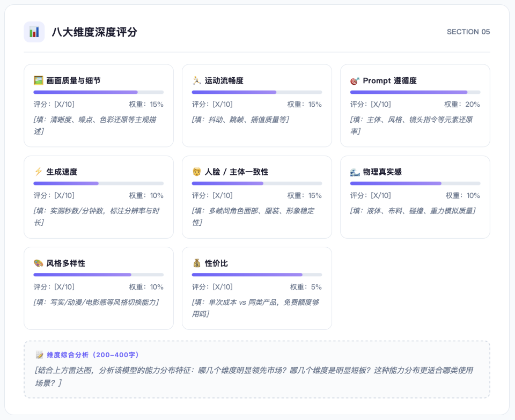Click the 维度综合分析（200-400字）heading
Viewport: 515px width, 420px height.
click(93, 355)
